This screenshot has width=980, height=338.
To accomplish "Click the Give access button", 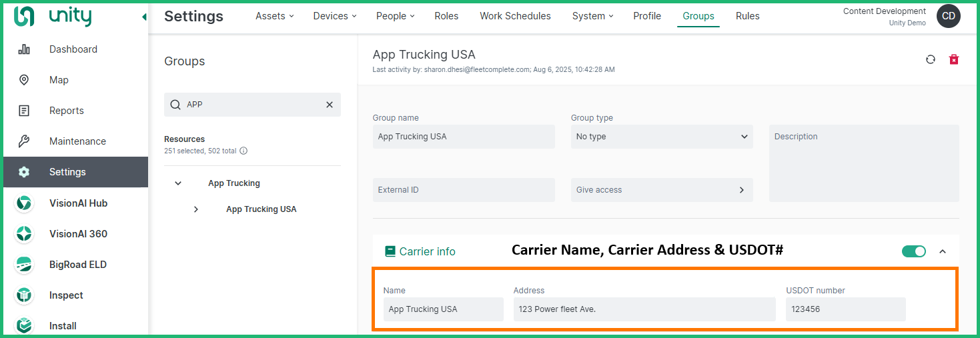I will pos(662,190).
